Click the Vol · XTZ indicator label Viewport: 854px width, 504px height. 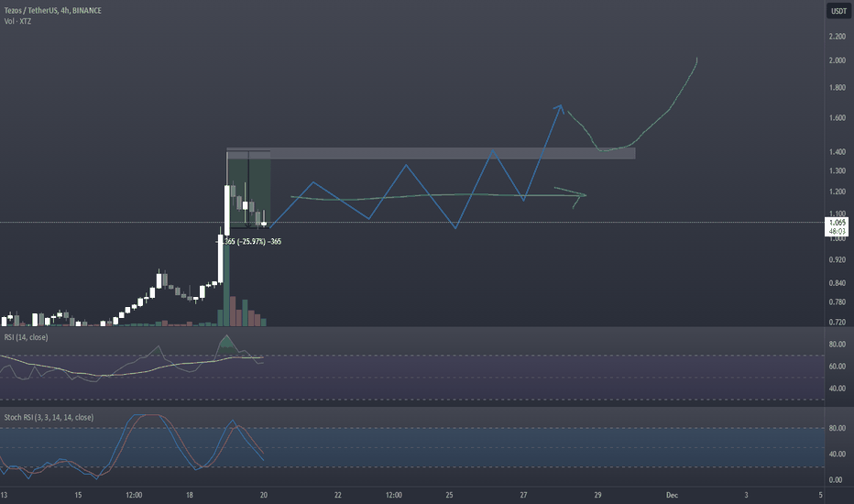17,21
